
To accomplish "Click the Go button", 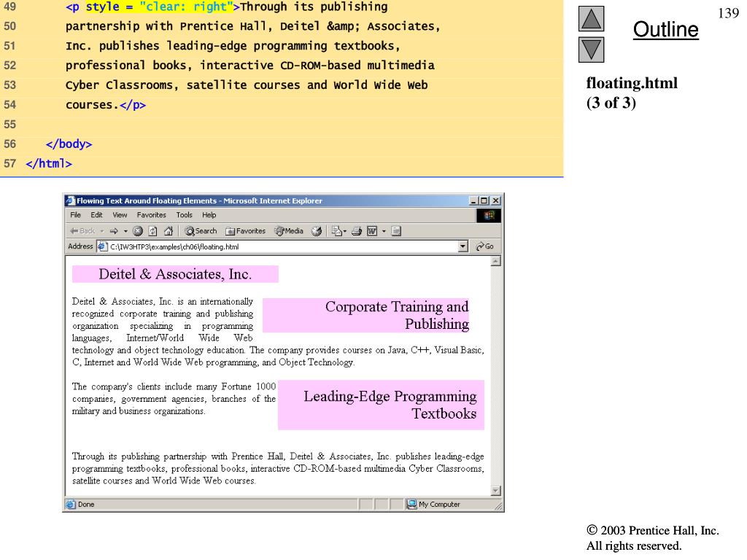I will coord(484,246).
